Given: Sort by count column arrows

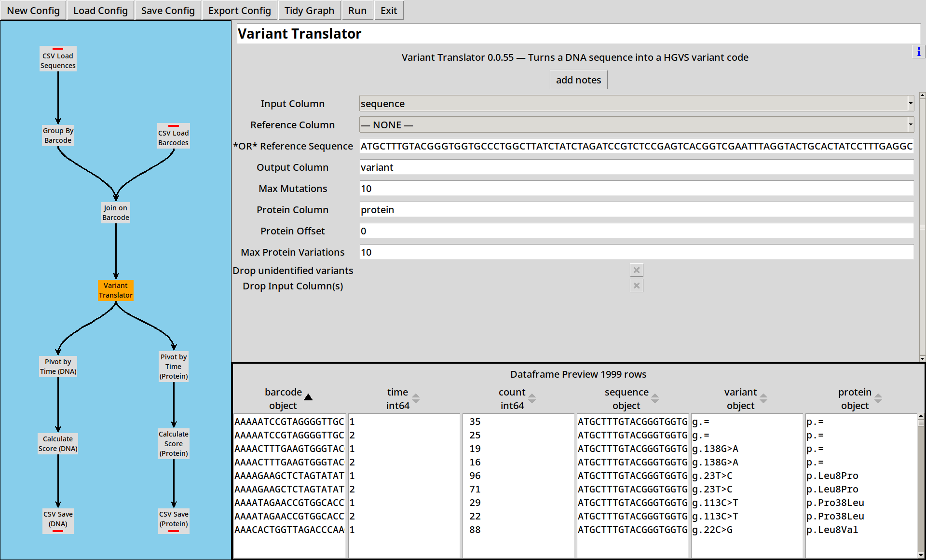Looking at the screenshot, I should tap(532, 398).
